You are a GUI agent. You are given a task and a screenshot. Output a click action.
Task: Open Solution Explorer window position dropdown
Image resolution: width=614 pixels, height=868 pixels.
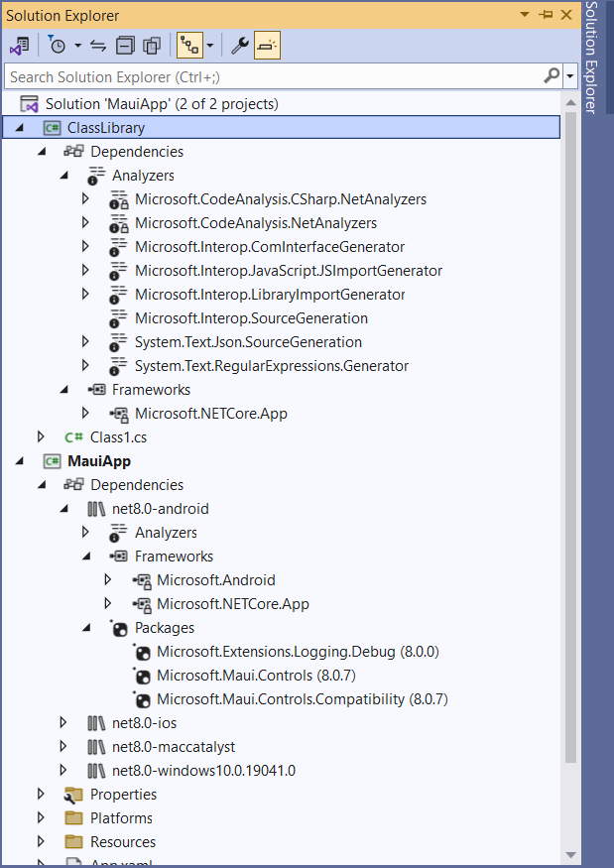pyautogui.click(x=525, y=15)
